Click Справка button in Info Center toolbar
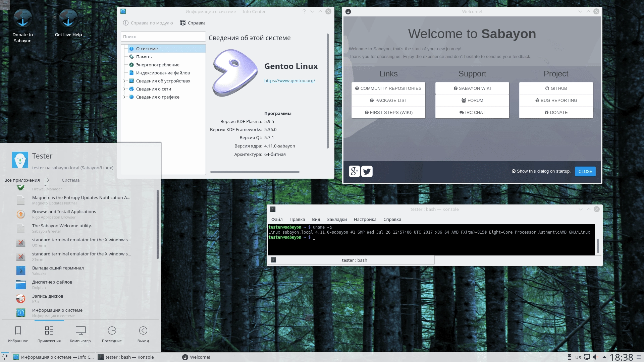This screenshot has height=362, width=644. pos(193,23)
